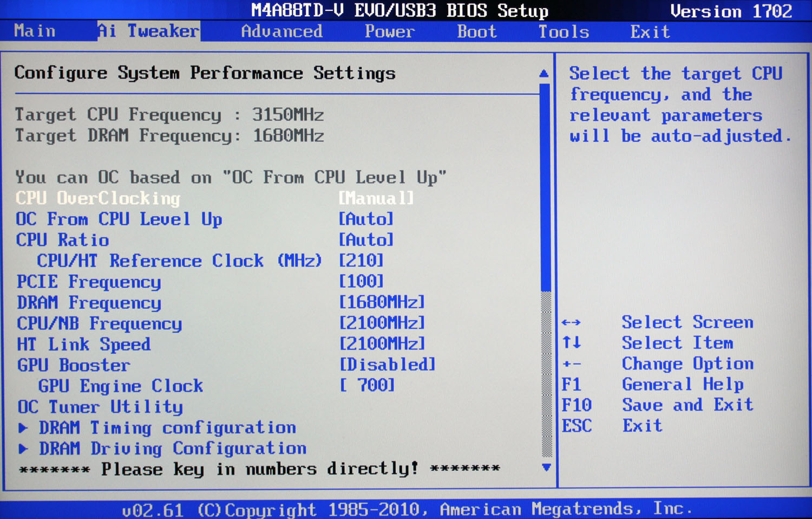Select CPU/HT Reference Clock (MHz) label

[x=179, y=261]
